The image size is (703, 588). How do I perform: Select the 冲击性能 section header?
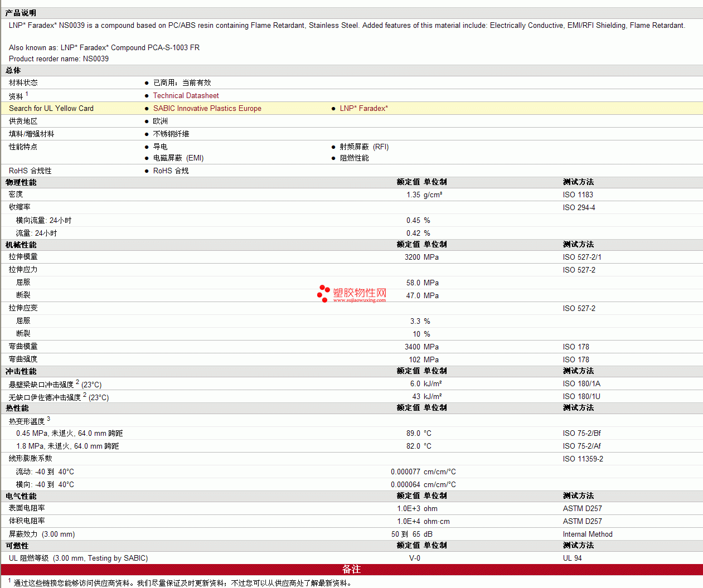coord(21,372)
